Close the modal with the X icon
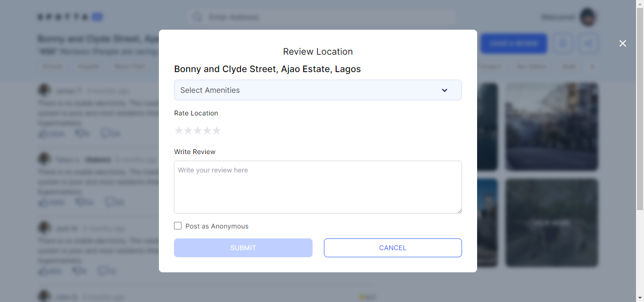The image size is (644, 302). click(623, 43)
